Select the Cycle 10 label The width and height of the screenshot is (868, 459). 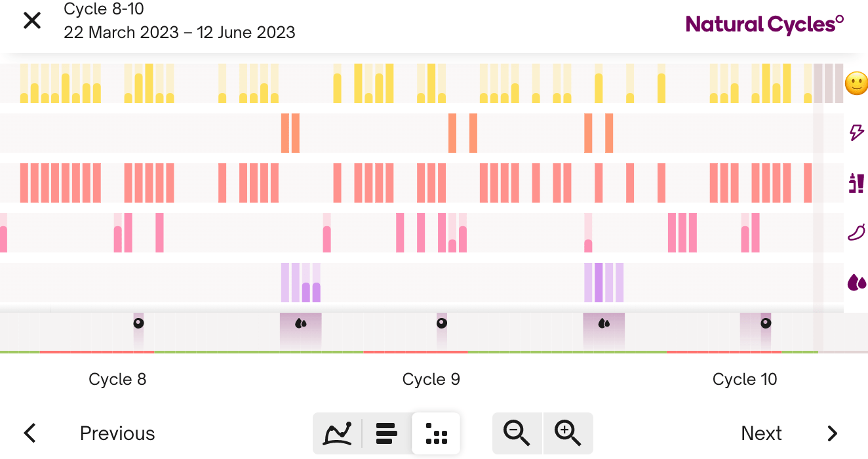(745, 380)
